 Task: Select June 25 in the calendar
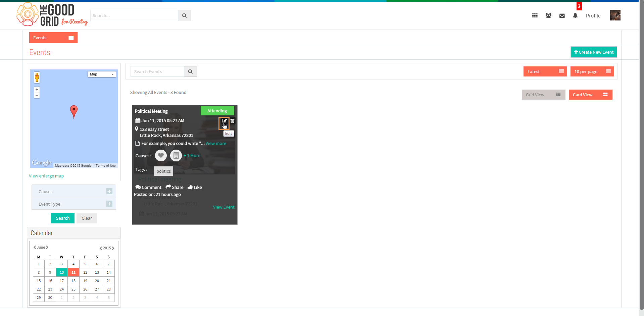[73, 289]
